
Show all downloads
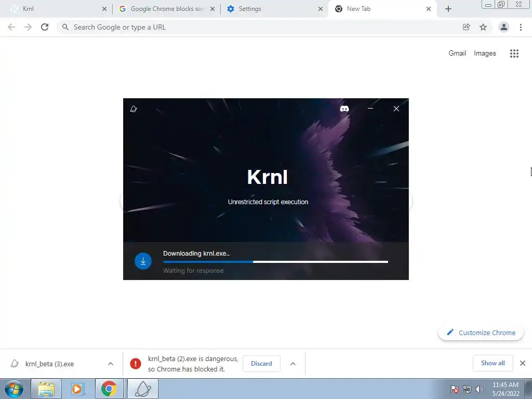click(x=493, y=363)
